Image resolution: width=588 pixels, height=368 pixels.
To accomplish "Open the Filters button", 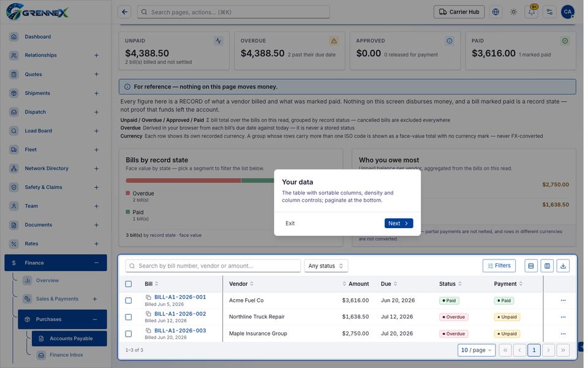I will click(499, 266).
